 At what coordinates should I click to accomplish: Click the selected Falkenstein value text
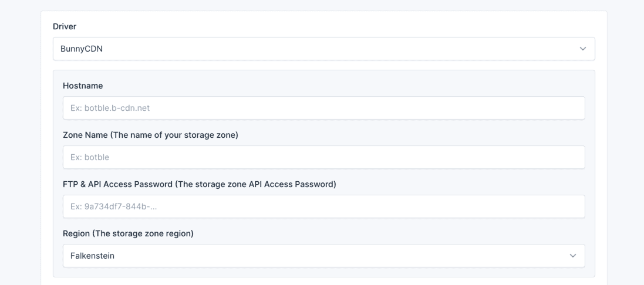pyautogui.click(x=92, y=256)
